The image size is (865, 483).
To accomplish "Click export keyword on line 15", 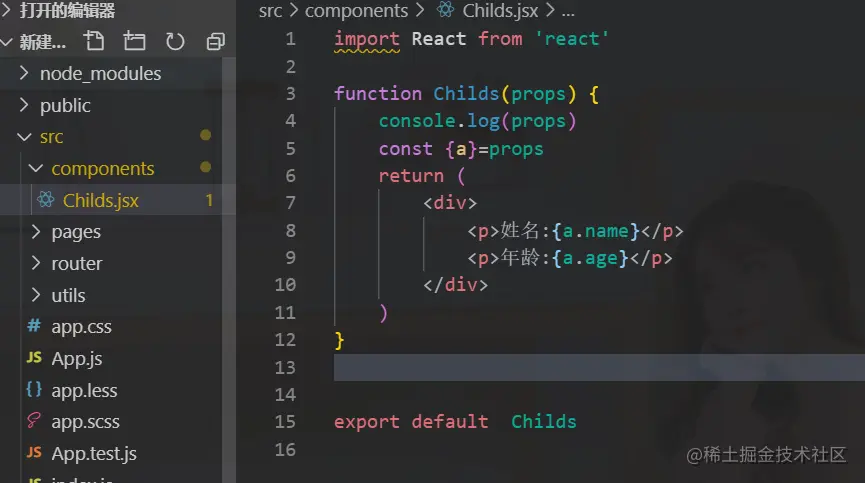I will 367,422.
